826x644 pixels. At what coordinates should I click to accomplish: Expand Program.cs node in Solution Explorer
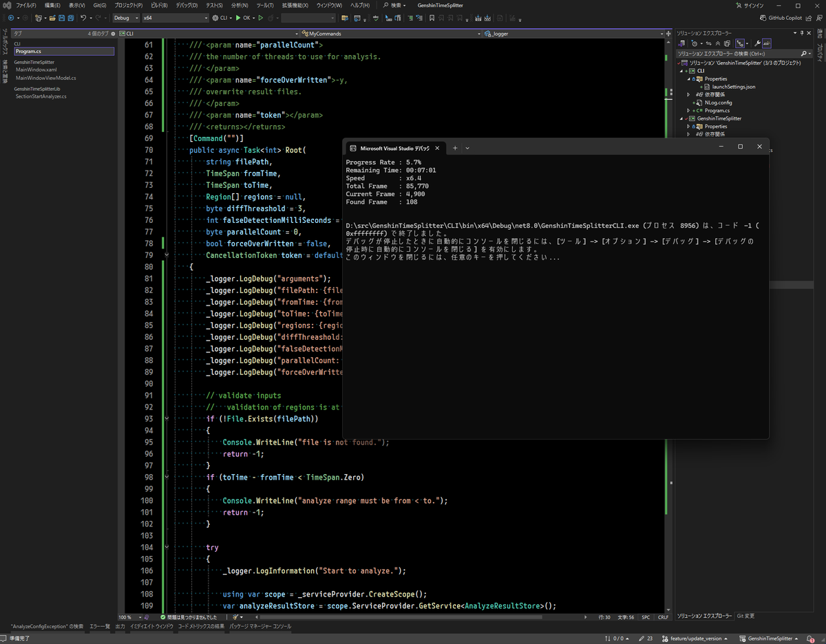coord(689,110)
